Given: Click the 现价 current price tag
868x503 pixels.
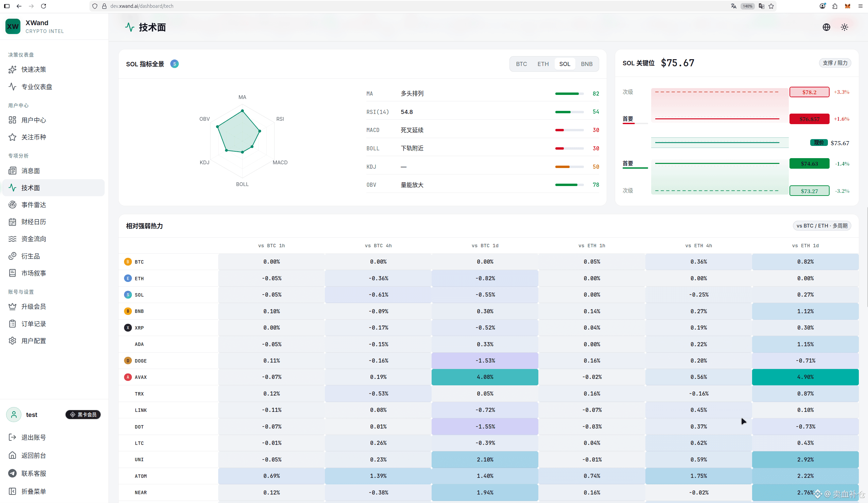Looking at the screenshot, I should [818, 143].
